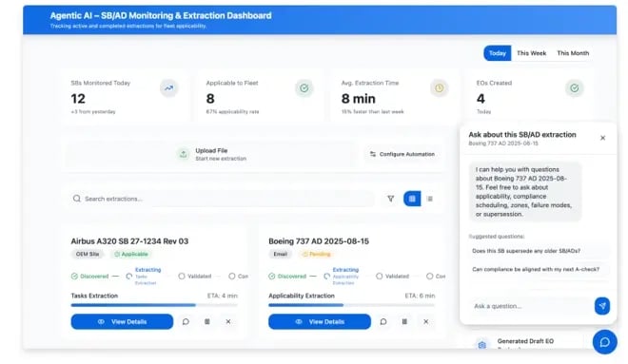Click the clock icon on Avg. Extraction Time
This screenshot has width=628, height=364.
coord(440,88)
